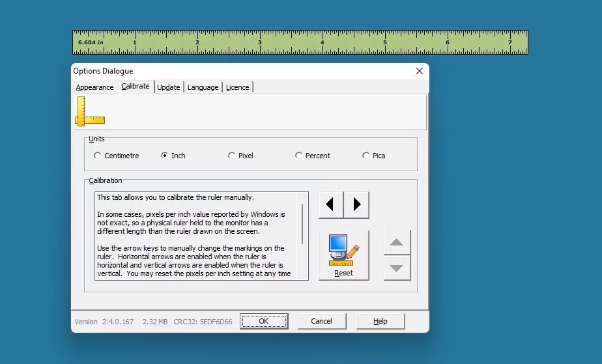Click the up arrow calibration button

coord(397,242)
